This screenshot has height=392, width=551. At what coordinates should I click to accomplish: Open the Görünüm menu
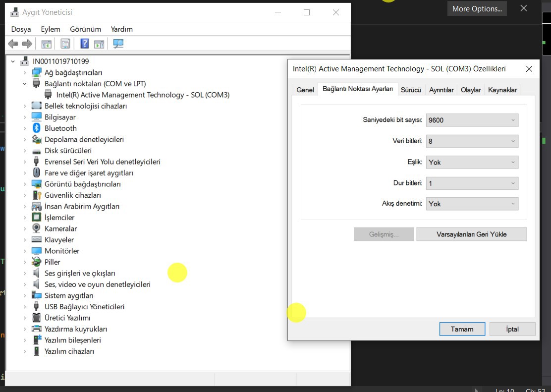(x=85, y=29)
